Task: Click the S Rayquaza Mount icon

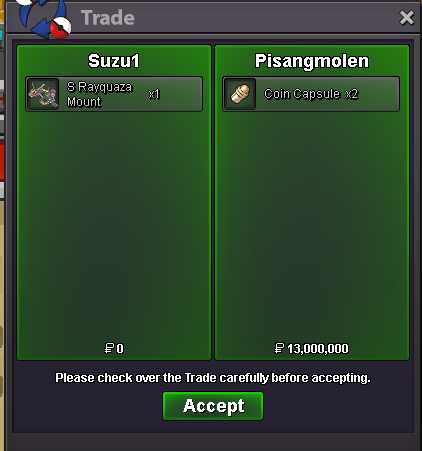Action: 43,94
